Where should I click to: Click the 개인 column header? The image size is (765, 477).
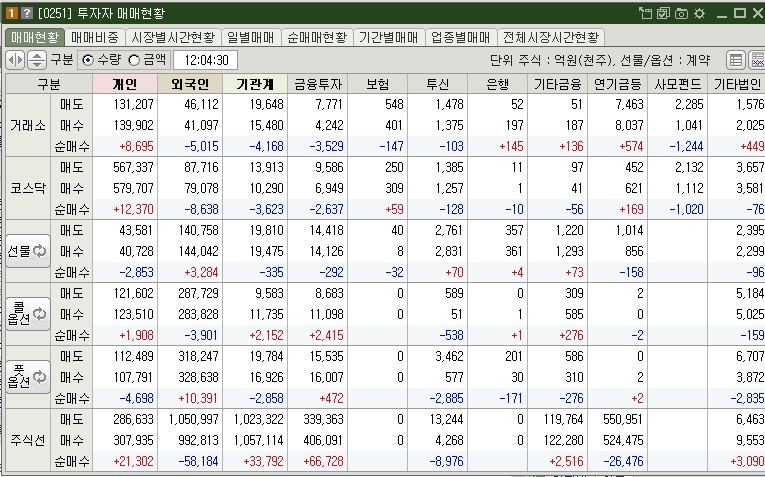[125, 84]
